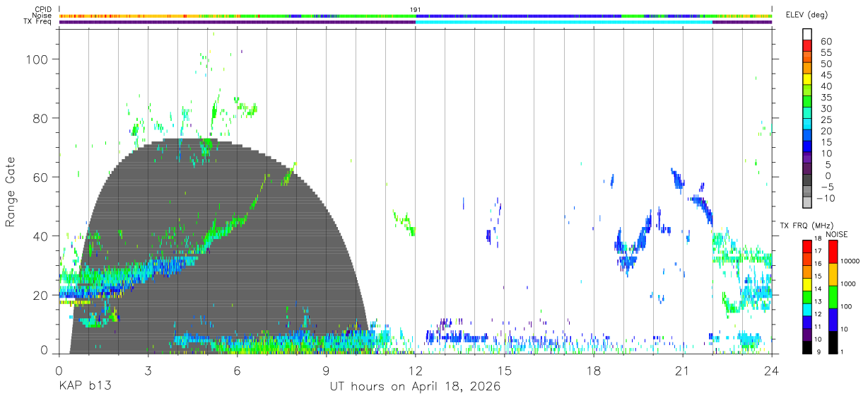Click the yellow segment of the NOISE colorbar

(x=832, y=274)
